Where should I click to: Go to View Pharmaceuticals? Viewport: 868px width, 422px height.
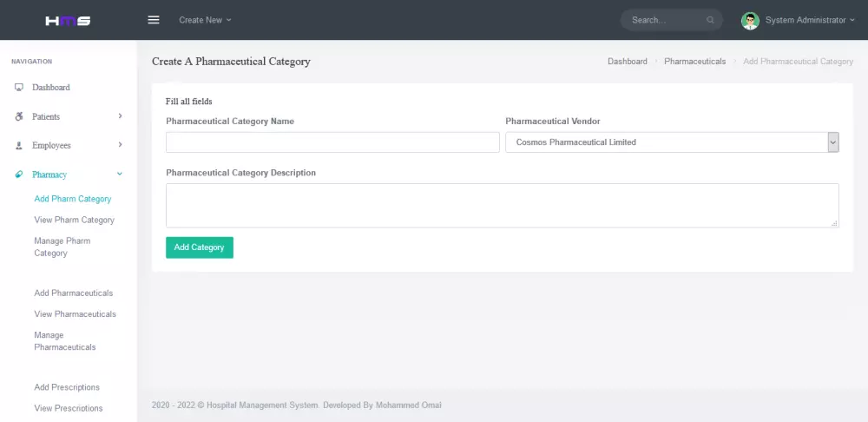tap(76, 314)
